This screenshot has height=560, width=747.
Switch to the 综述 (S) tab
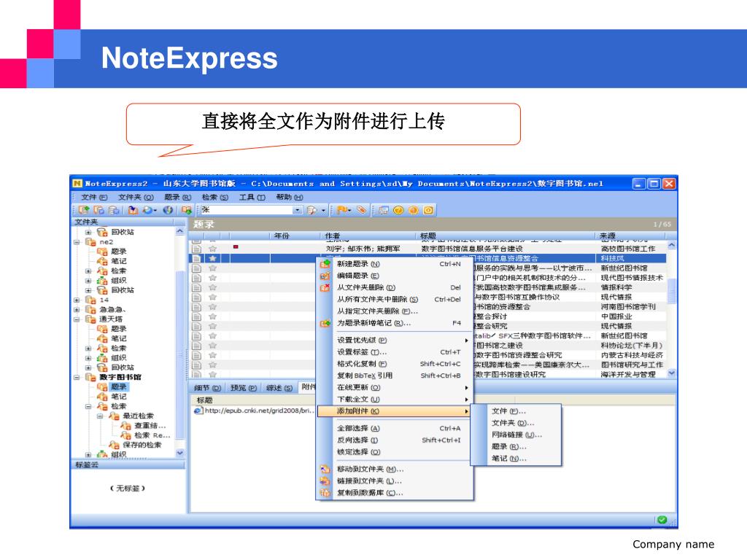(x=279, y=388)
